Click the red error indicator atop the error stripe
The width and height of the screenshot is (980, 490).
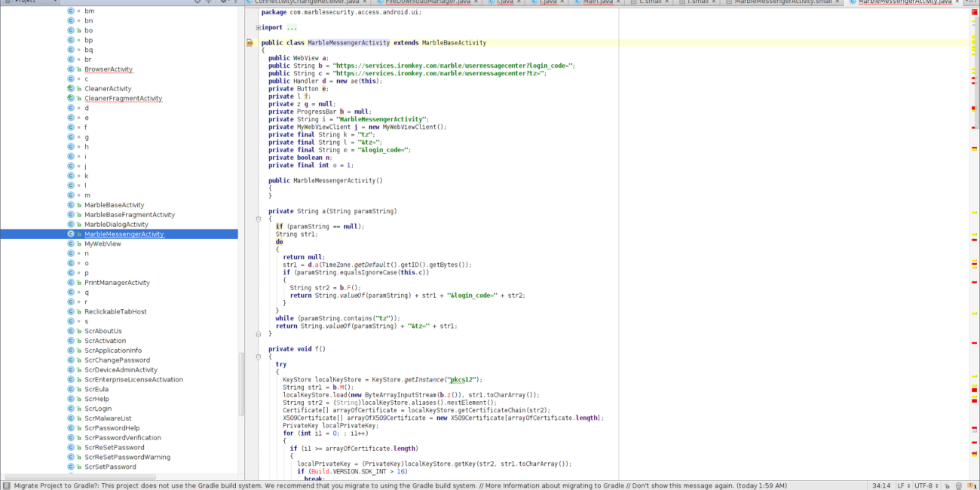974,12
